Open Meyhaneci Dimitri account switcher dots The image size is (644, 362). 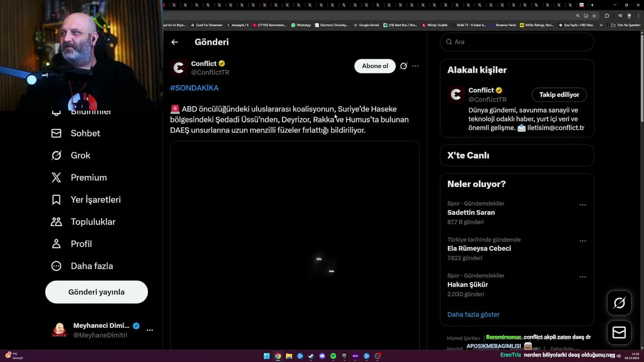click(x=149, y=330)
